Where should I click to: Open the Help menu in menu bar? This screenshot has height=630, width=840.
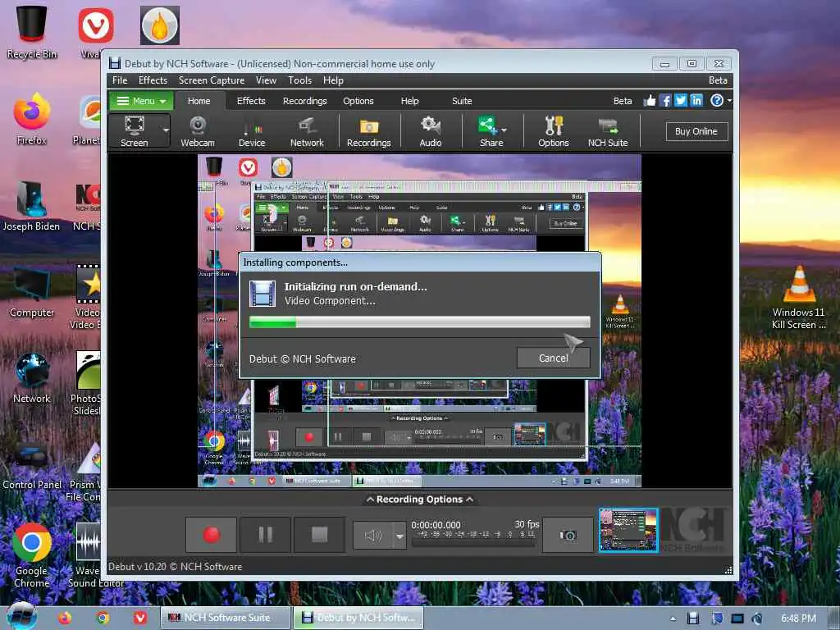pos(333,80)
